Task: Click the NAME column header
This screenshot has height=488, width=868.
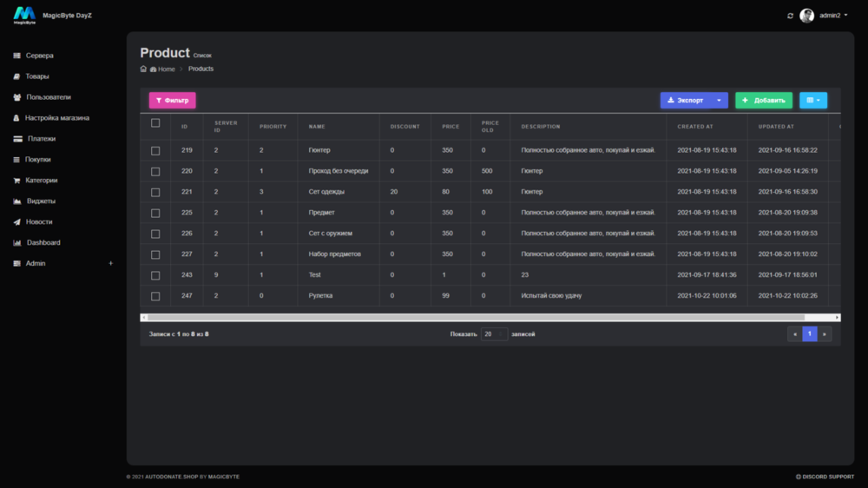Action: pyautogui.click(x=317, y=127)
